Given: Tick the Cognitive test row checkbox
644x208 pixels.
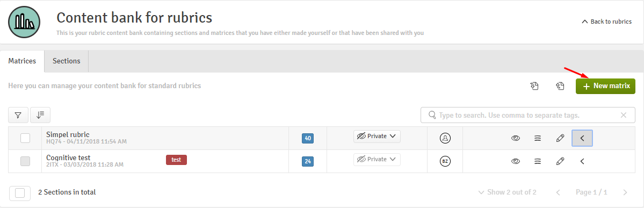Looking at the screenshot, I should pos(25,161).
